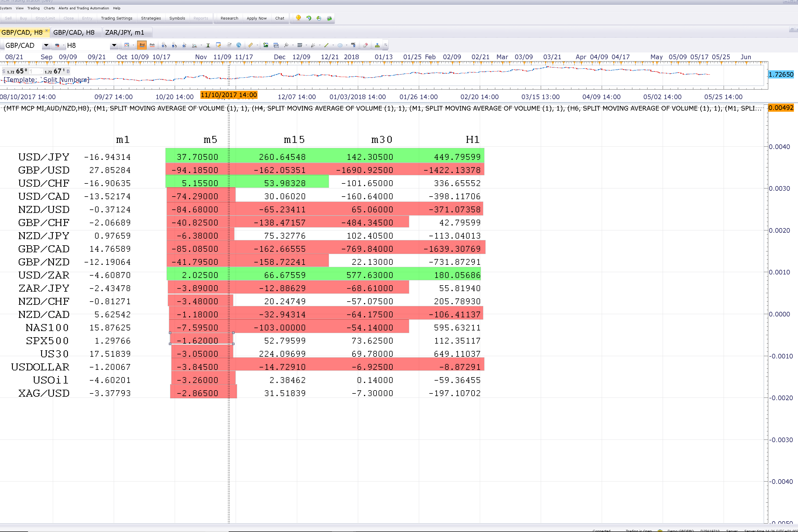Screen dimensions: 798x532
Task: Click the orange 11/10/2017 14:00 time marker
Action: pos(229,95)
